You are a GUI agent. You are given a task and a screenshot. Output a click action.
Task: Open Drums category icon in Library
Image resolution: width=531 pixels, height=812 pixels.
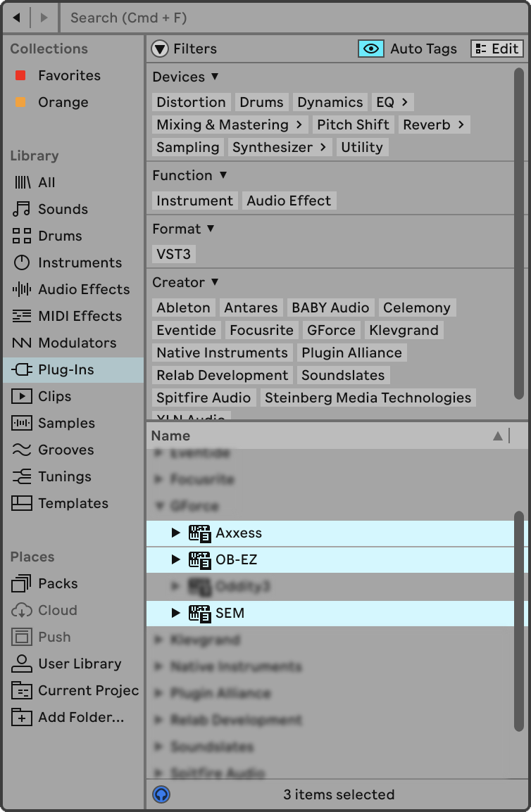click(x=22, y=236)
